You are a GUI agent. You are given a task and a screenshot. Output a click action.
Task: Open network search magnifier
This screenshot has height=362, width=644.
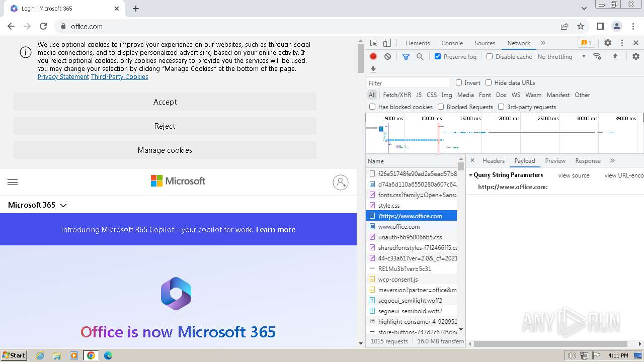pos(420,57)
